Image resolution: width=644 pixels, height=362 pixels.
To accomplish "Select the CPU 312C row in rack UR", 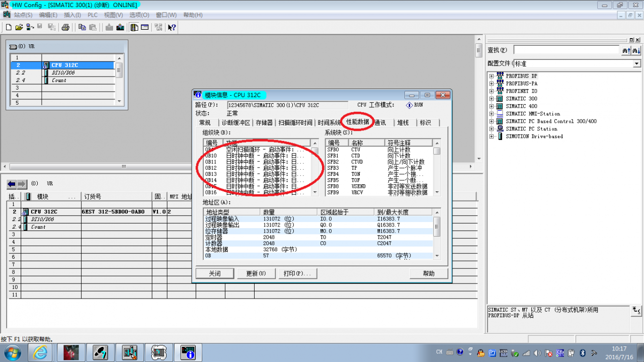I will 62,65.
